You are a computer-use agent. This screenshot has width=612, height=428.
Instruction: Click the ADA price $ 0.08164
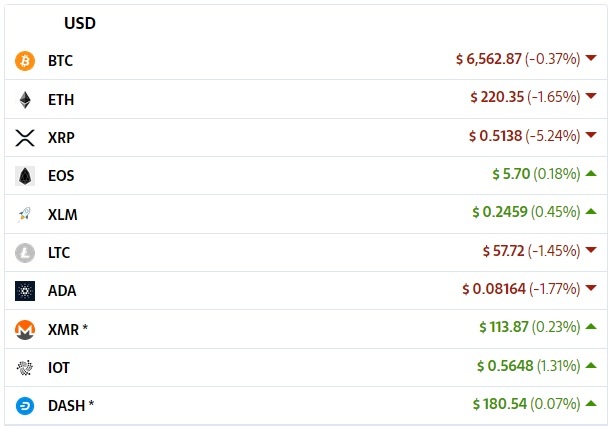(x=494, y=289)
